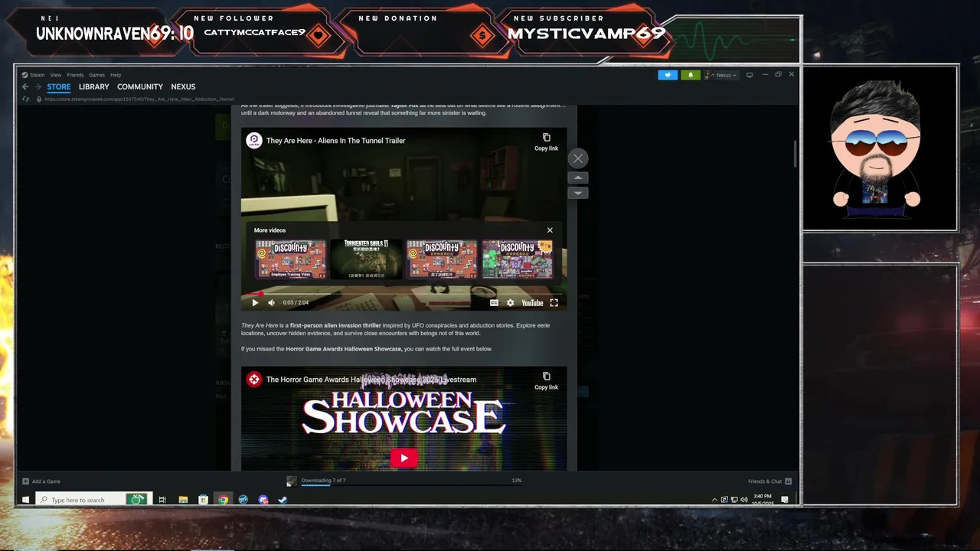Screen dimensions: 980x551
Task: Copy link of the tunnel trailer
Action: 546,142
